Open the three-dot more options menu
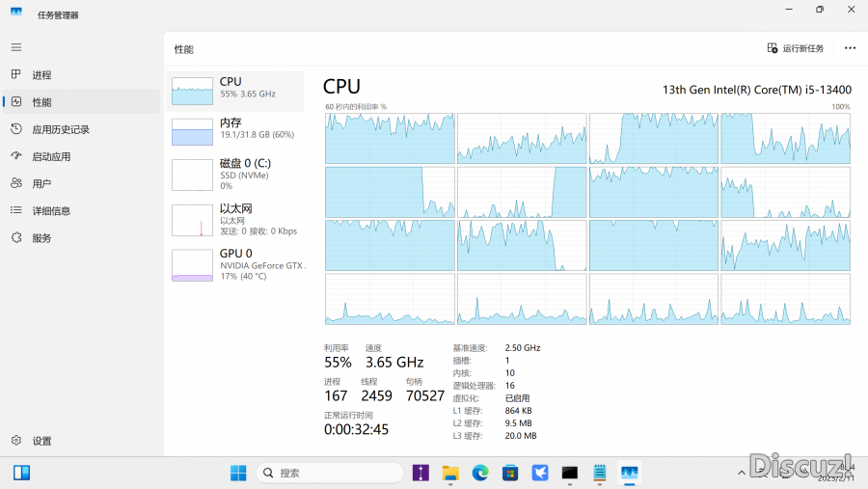Image resolution: width=868 pixels, height=489 pixels. click(x=850, y=48)
